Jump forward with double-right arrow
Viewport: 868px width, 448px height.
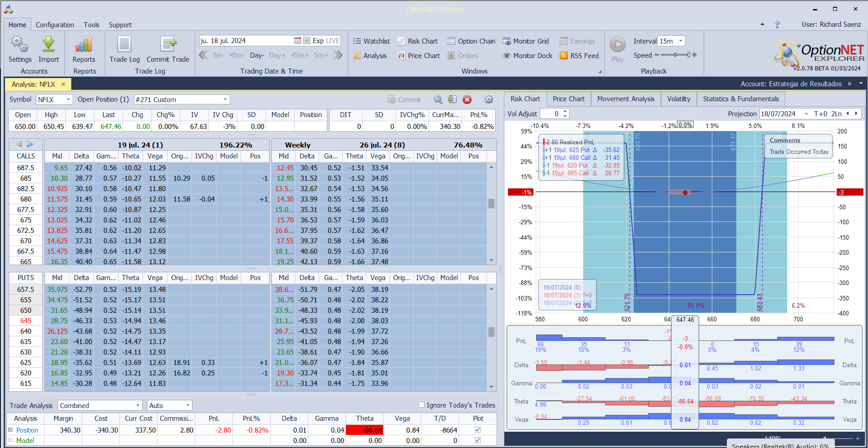coord(338,55)
